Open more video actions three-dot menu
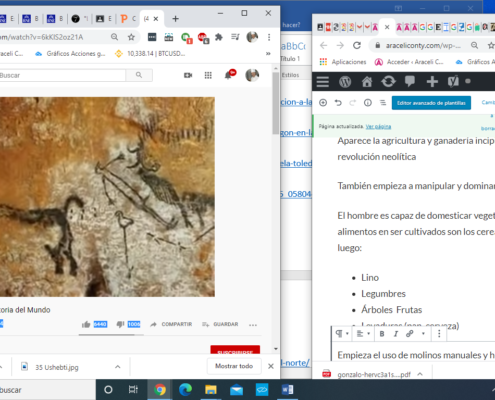The width and height of the screenshot is (495, 400). (253, 325)
